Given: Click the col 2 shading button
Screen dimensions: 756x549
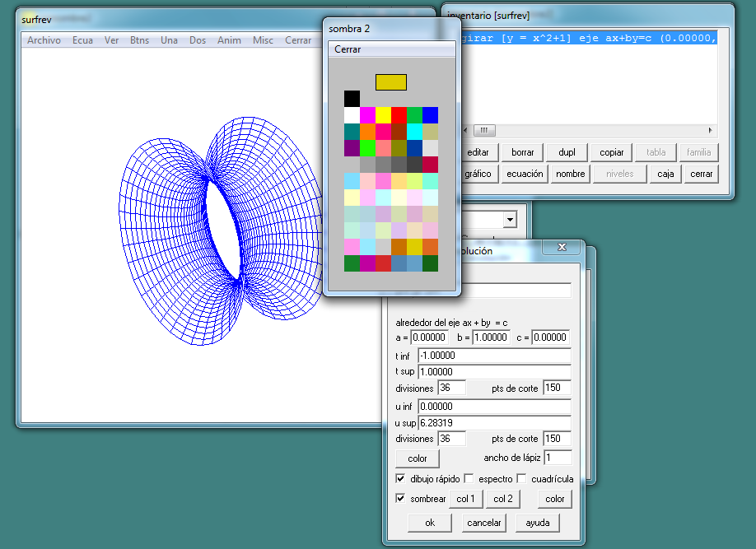Looking at the screenshot, I should point(502,499).
